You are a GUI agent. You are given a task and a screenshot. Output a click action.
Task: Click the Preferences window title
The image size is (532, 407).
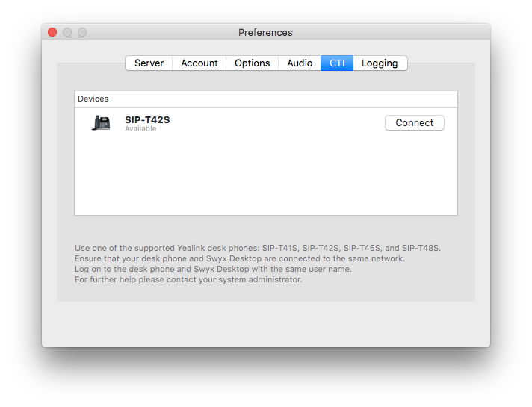pos(265,32)
